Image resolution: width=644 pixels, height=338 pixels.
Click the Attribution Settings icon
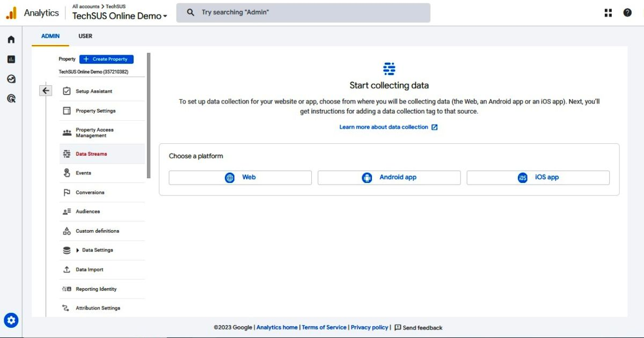[67, 308]
